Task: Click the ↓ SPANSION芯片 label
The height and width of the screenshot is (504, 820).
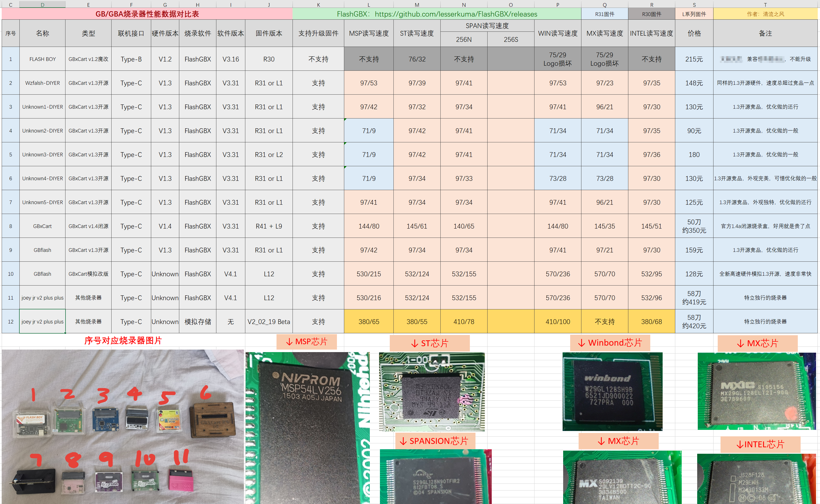Action: point(435,441)
